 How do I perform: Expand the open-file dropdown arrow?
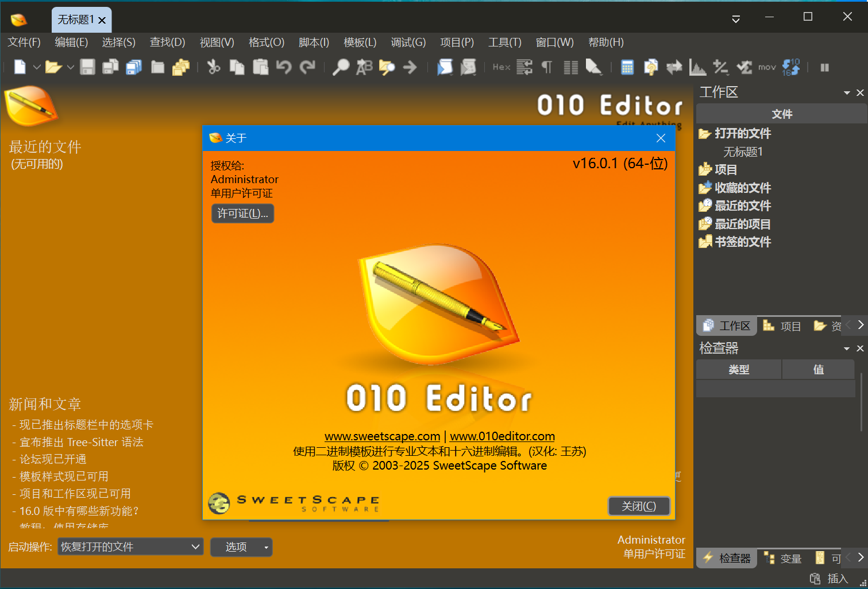click(x=70, y=67)
